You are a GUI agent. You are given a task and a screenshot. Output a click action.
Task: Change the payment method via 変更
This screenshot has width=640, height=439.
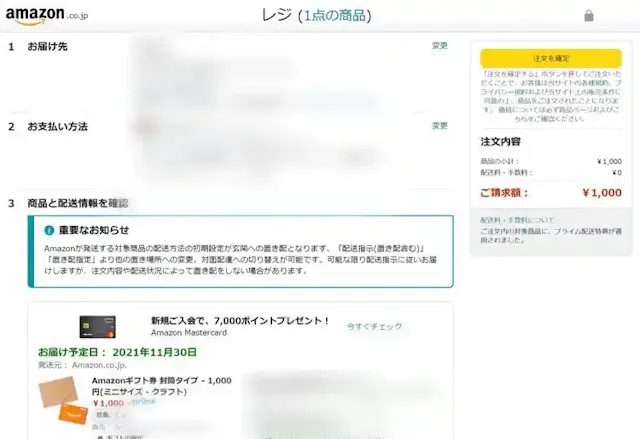[440, 126]
